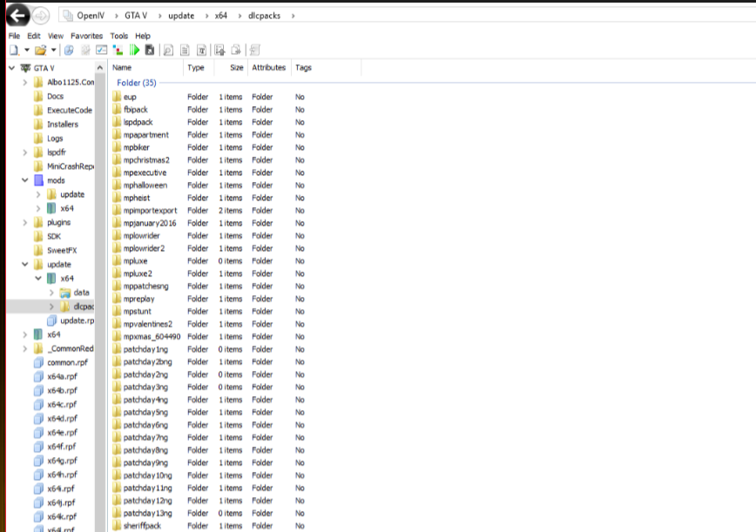Click the document with up arrow icon

pyautogui.click(x=219, y=51)
